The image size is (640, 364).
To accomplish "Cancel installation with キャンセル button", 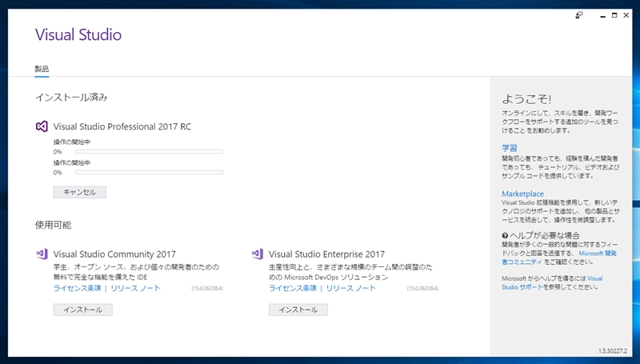I will click(79, 192).
